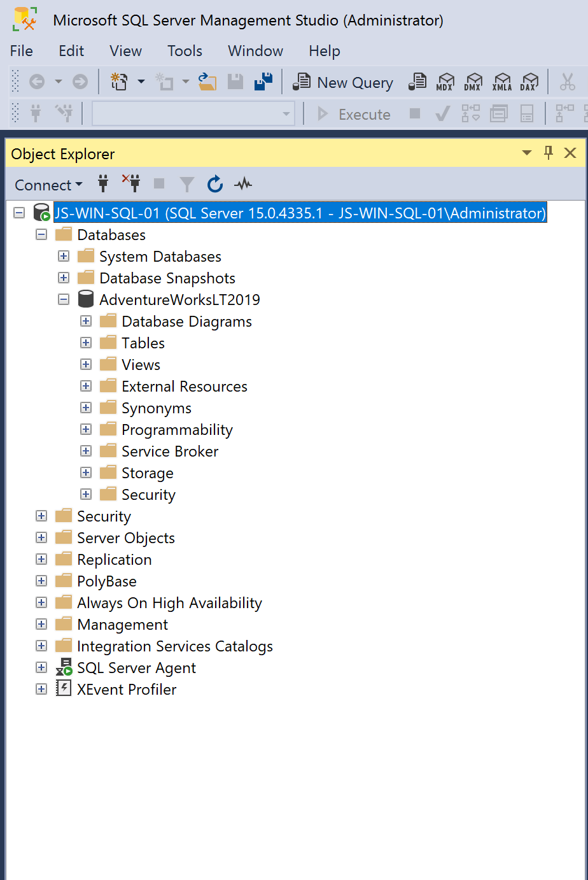Open XMLA query icon in toolbar
The height and width of the screenshot is (880, 588).
click(501, 82)
